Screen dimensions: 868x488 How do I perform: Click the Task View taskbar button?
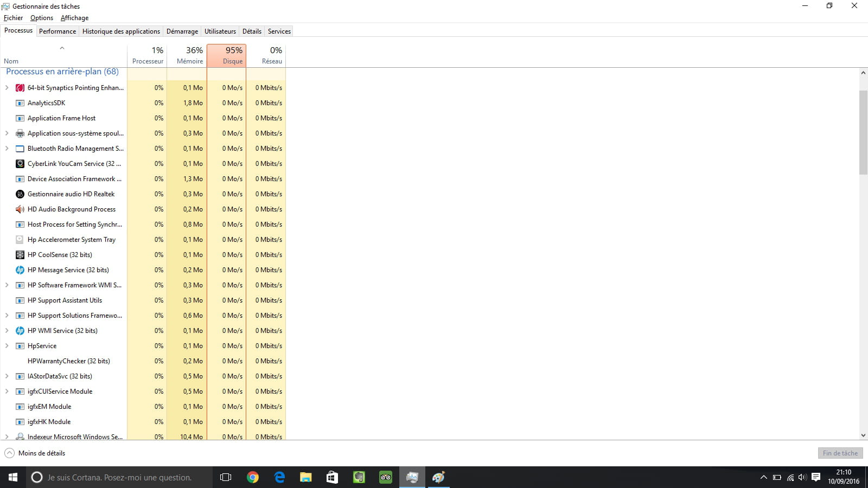(226, 477)
